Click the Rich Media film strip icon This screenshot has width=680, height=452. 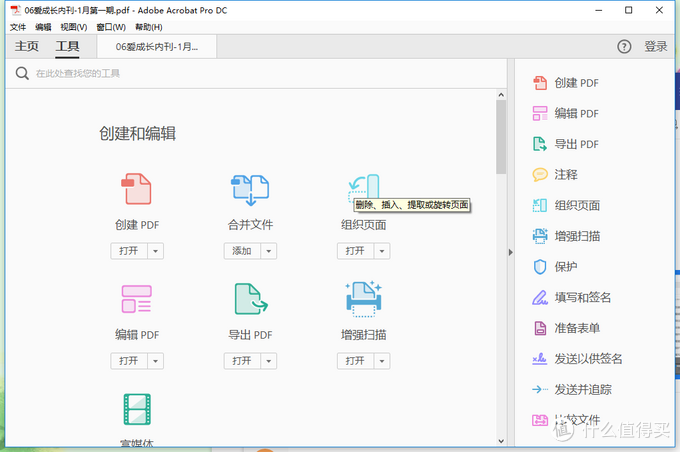pos(137,409)
